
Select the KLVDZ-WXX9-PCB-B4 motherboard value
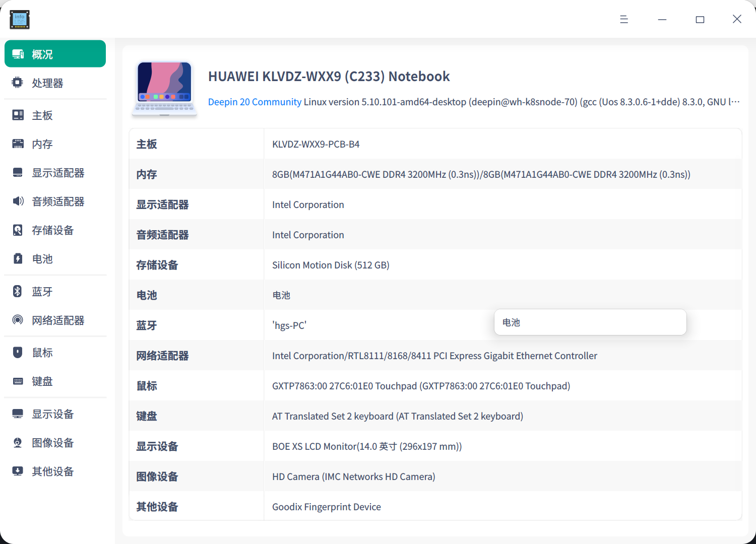click(x=316, y=144)
